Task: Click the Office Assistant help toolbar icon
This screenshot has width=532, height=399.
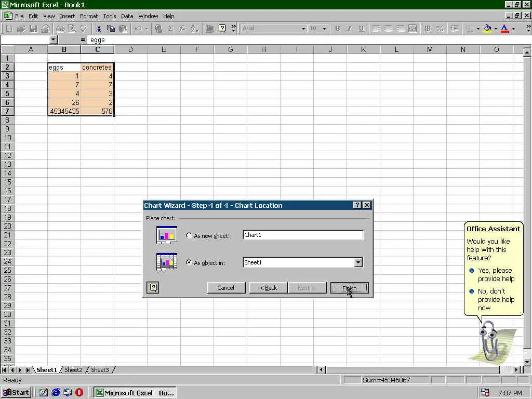Action: 222,29
